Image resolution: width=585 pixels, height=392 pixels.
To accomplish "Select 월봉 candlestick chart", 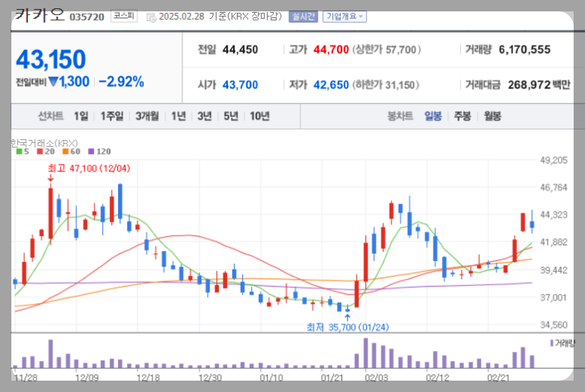I will click(493, 117).
